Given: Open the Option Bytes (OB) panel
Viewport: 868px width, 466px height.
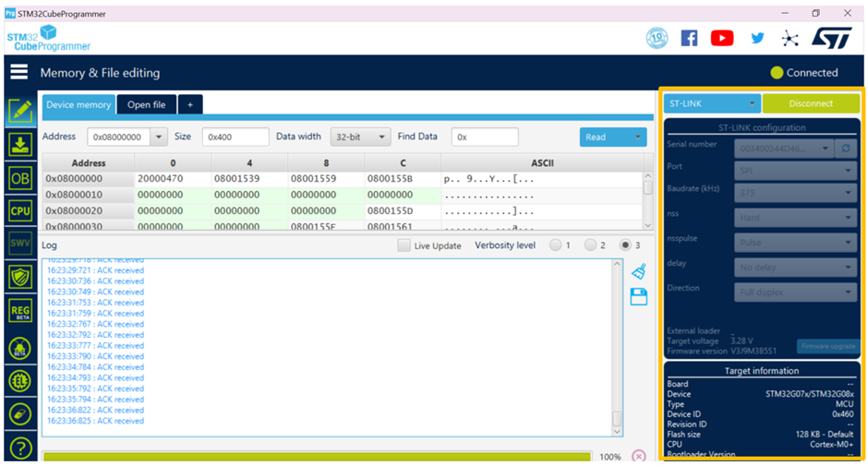Looking at the screenshot, I should pyautogui.click(x=20, y=179).
